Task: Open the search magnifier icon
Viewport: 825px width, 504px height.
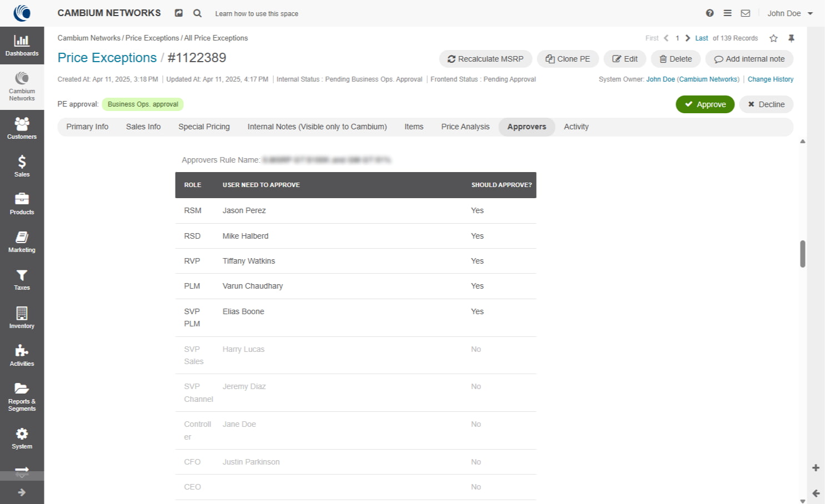Action: coord(197,13)
